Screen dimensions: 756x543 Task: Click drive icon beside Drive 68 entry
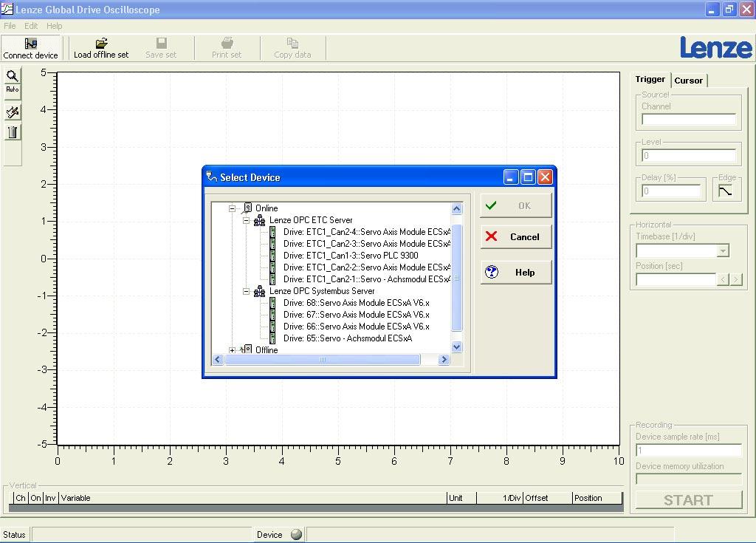[x=272, y=303]
